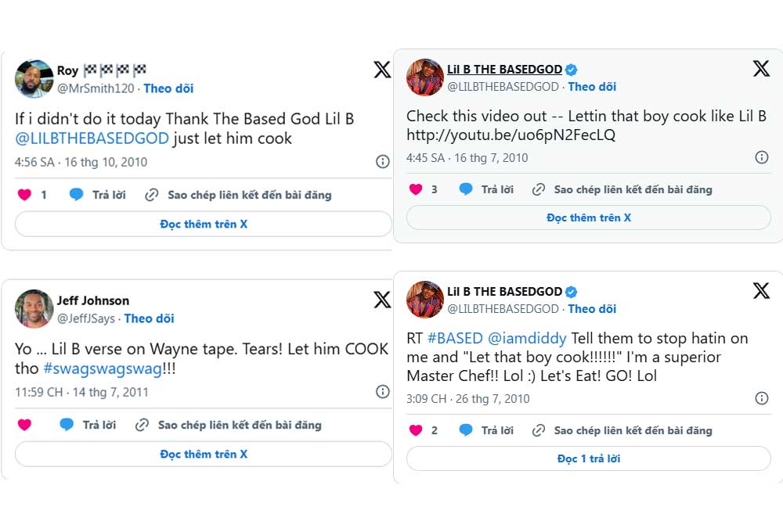Open Jeff Johnson's profile picture
Viewport: 783px width, 532px height.
(x=34, y=309)
